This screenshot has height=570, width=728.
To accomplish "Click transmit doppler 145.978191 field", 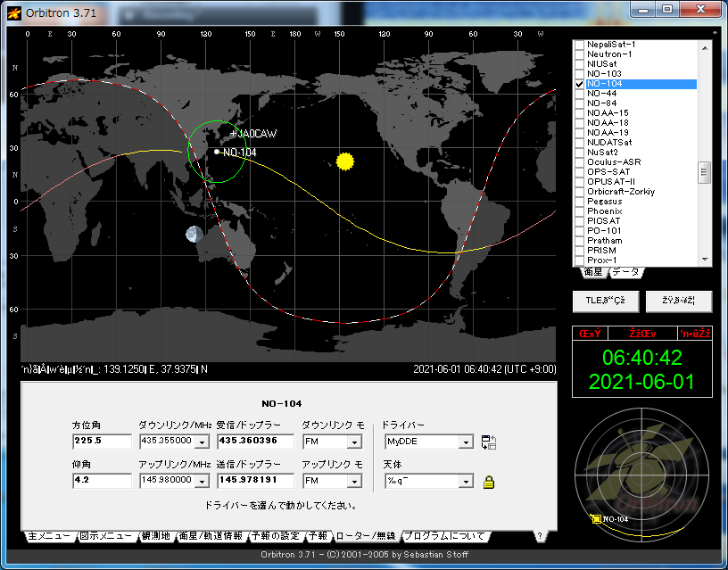I will pos(255,481).
